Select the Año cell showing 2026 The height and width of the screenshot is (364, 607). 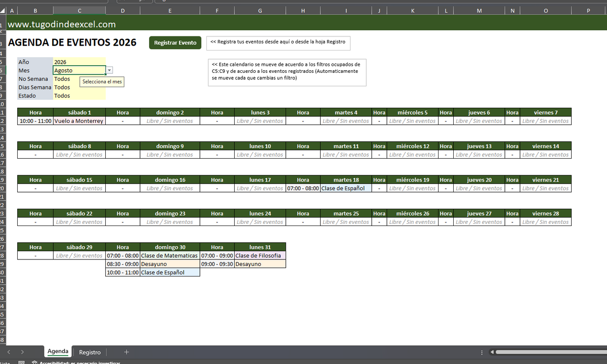point(79,62)
